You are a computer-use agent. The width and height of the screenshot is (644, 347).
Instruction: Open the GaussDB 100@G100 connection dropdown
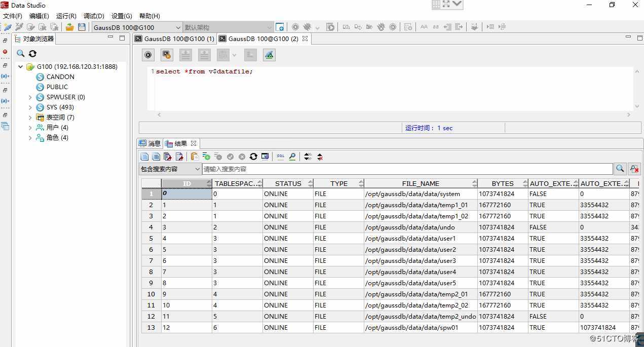tap(178, 27)
